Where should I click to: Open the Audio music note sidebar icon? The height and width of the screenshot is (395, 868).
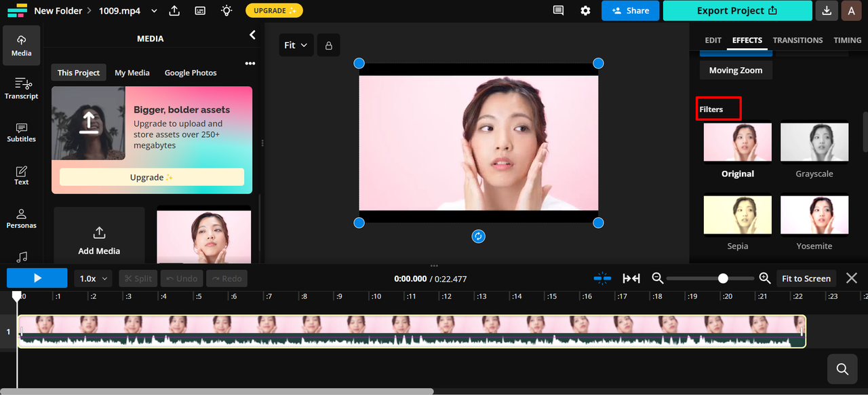coord(22,257)
